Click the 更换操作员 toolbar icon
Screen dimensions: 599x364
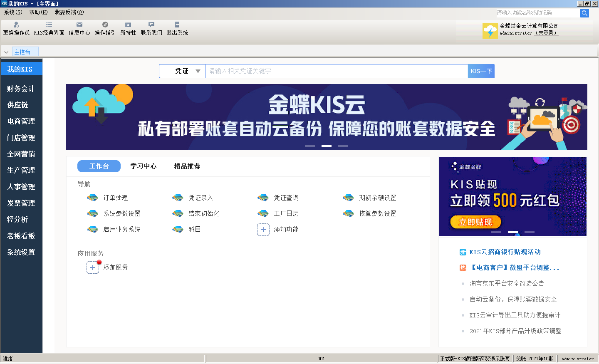point(16,25)
